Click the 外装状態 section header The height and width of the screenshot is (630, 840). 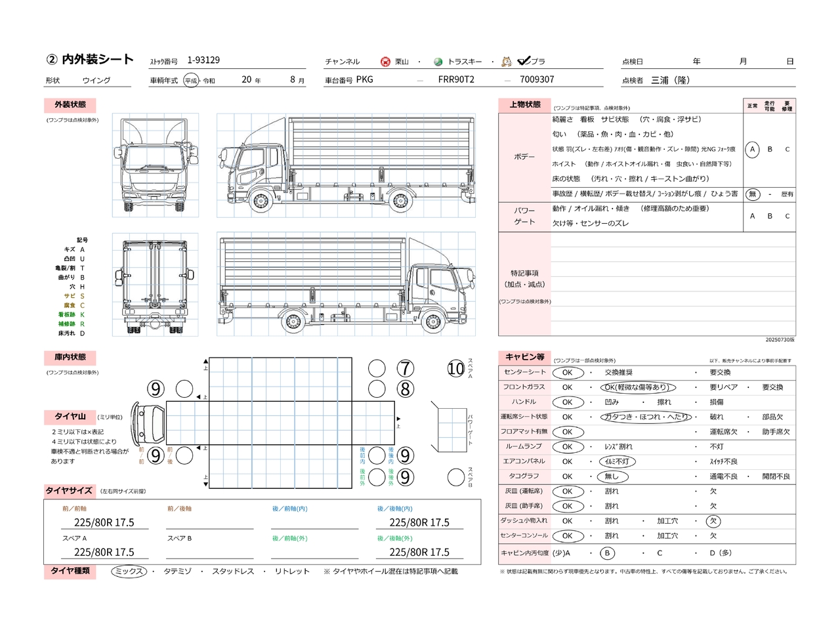[x=70, y=105]
